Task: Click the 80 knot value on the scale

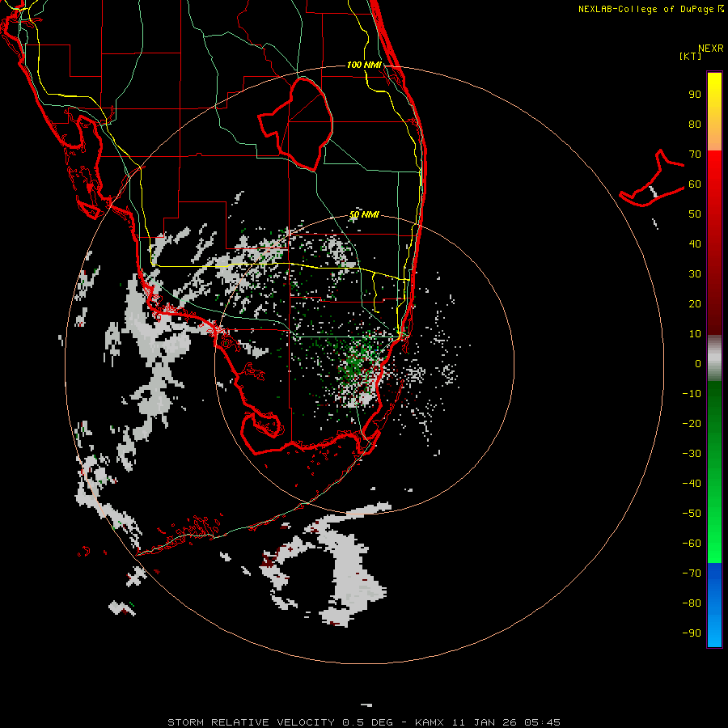Action: [x=695, y=125]
